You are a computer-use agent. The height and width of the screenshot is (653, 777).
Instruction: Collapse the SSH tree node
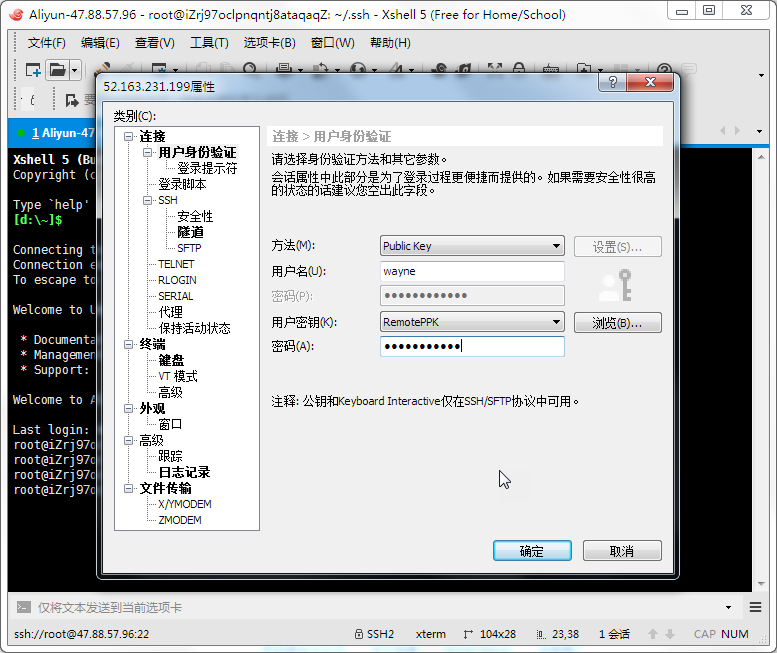[x=148, y=200]
